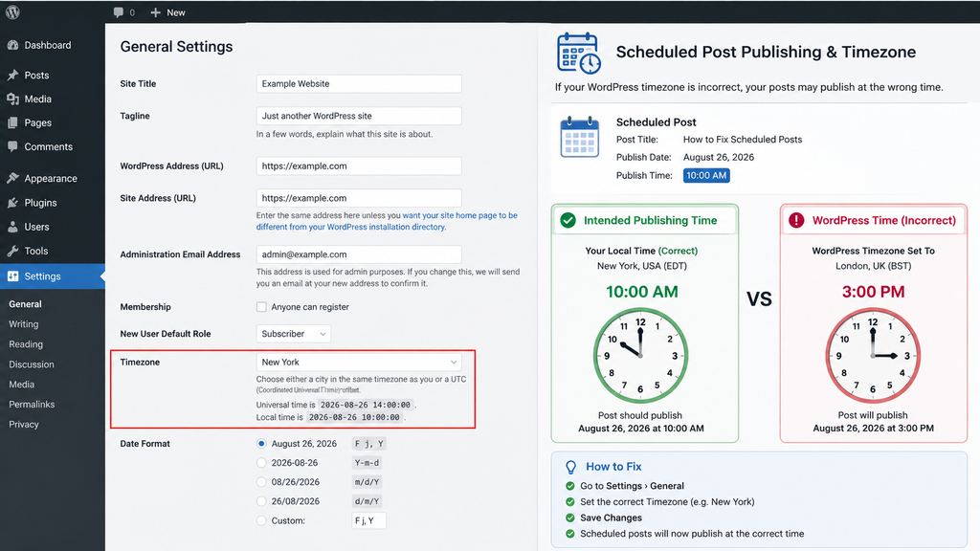Click the 'Y-m-d' format code label
The height and width of the screenshot is (551, 980).
(x=367, y=463)
